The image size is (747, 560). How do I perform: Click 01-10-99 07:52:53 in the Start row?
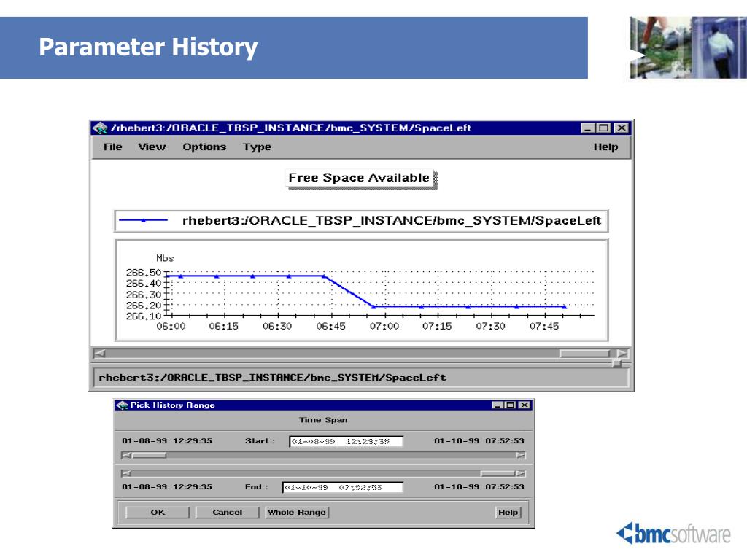479,441
